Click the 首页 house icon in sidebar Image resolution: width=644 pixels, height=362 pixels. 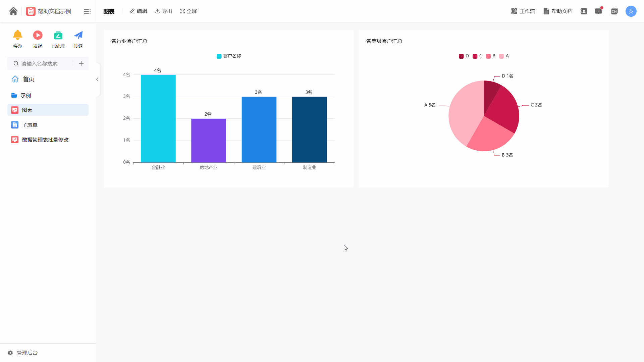pos(15,79)
